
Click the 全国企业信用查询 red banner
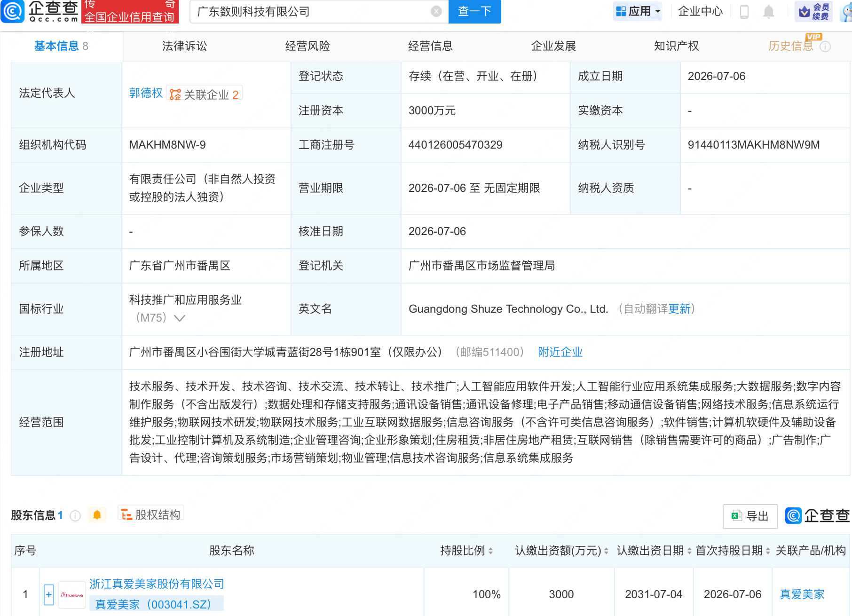[130, 11]
